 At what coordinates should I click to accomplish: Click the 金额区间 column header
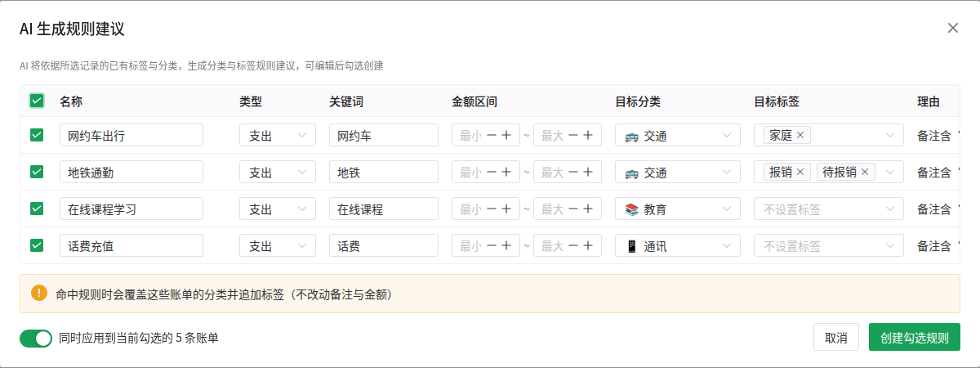click(474, 101)
